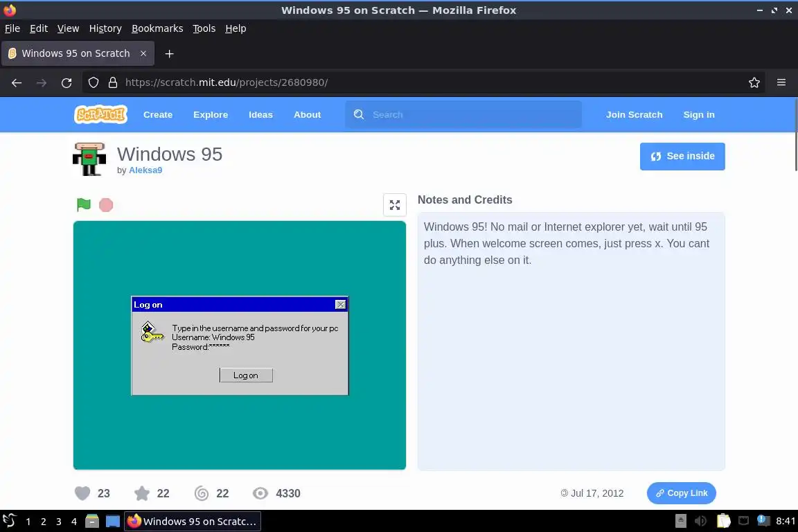Go back with the browser back arrow

[x=17, y=82]
